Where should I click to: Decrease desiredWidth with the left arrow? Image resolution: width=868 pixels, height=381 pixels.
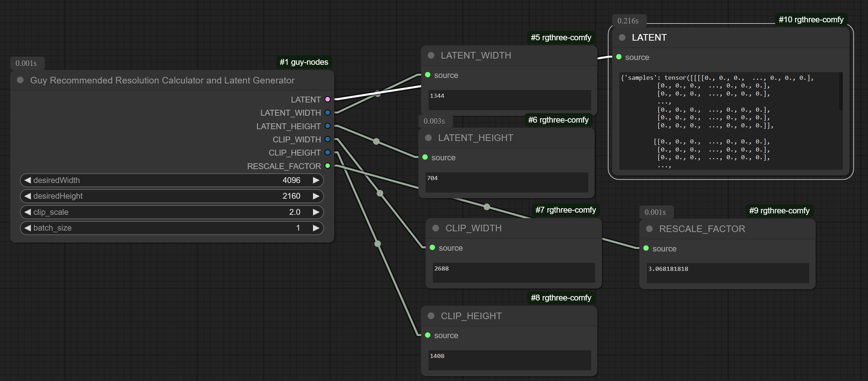27,180
